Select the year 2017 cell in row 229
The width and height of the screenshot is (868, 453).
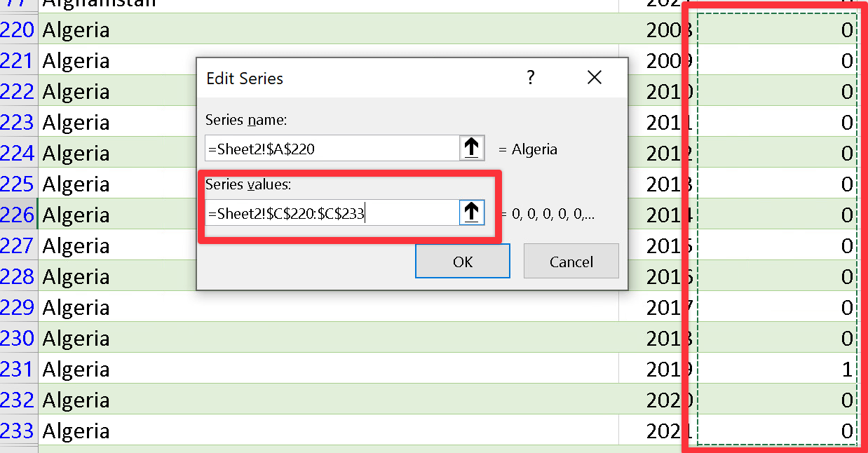[658, 307]
